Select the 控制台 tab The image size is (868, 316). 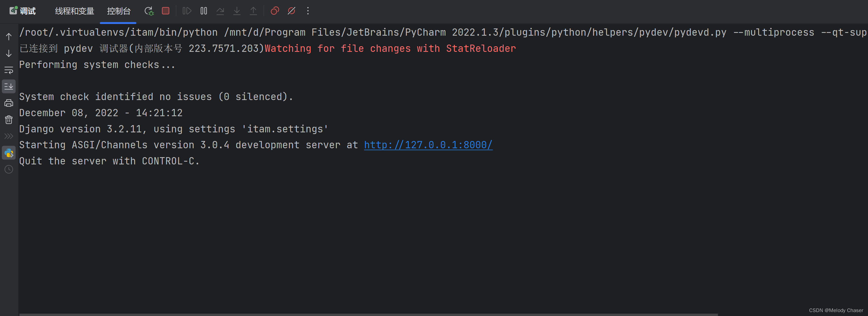(118, 11)
